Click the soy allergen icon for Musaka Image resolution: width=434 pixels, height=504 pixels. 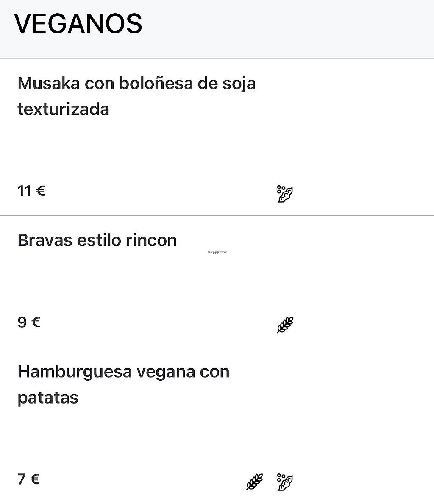click(285, 194)
